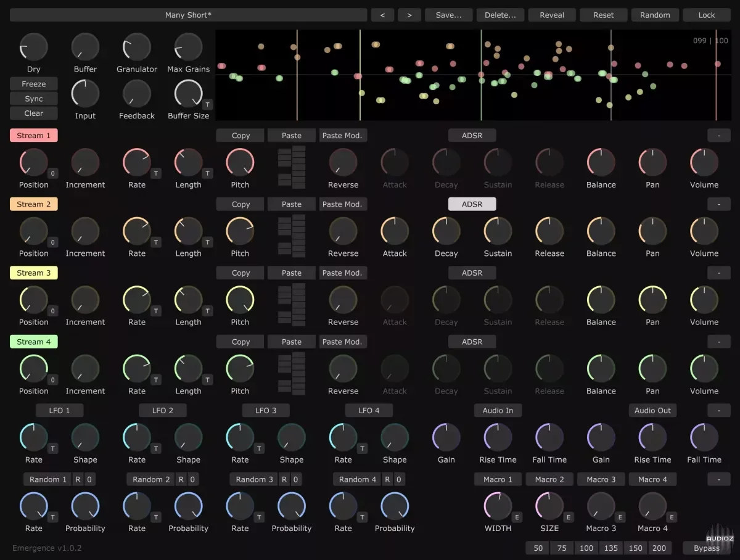Screen dimensions: 740x560
Task: Click the 0 button next to Random 2
Action: 192,479
